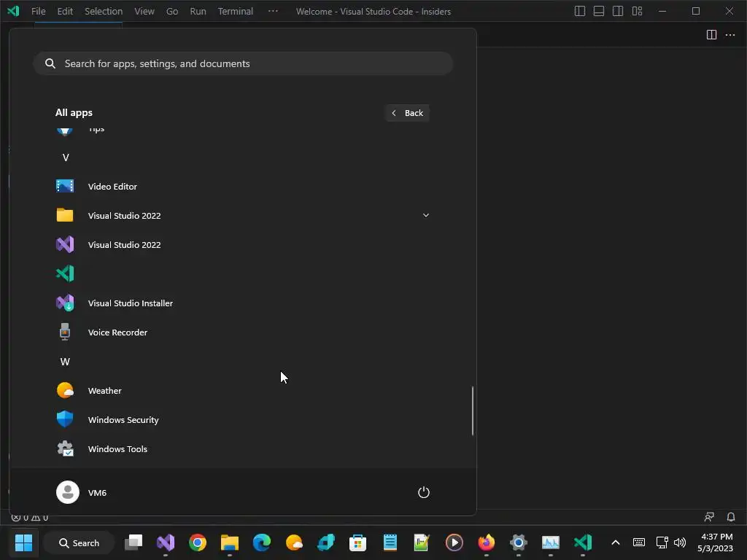This screenshot has width=747, height=560.
Task: Open Notepad icon in taskbar
Action: click(x=390, y=542)
